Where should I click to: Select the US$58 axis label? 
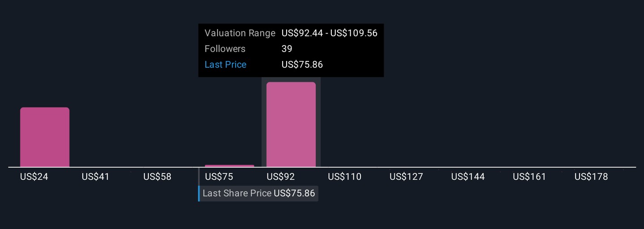click(157, 177)
